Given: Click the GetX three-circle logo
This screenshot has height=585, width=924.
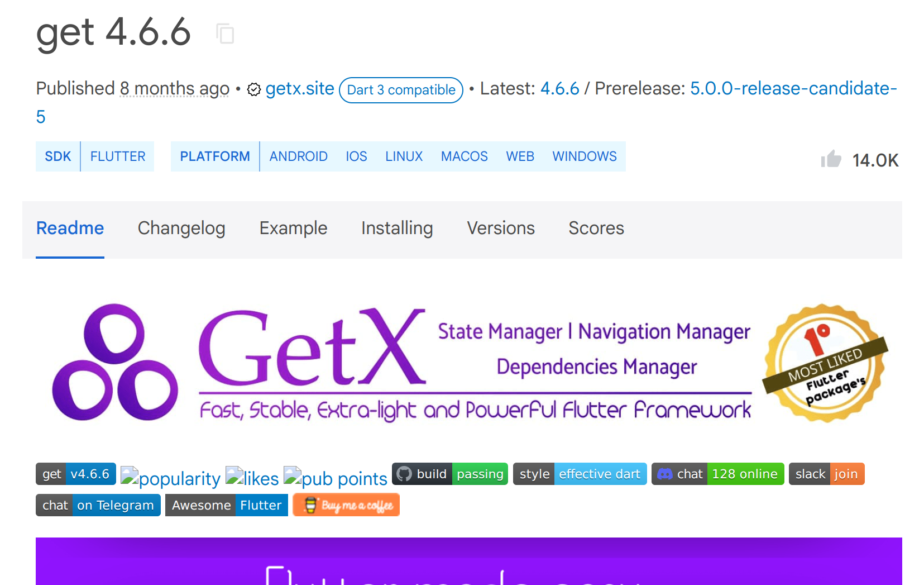Looking at the screenshot, I should click(115, 362).
